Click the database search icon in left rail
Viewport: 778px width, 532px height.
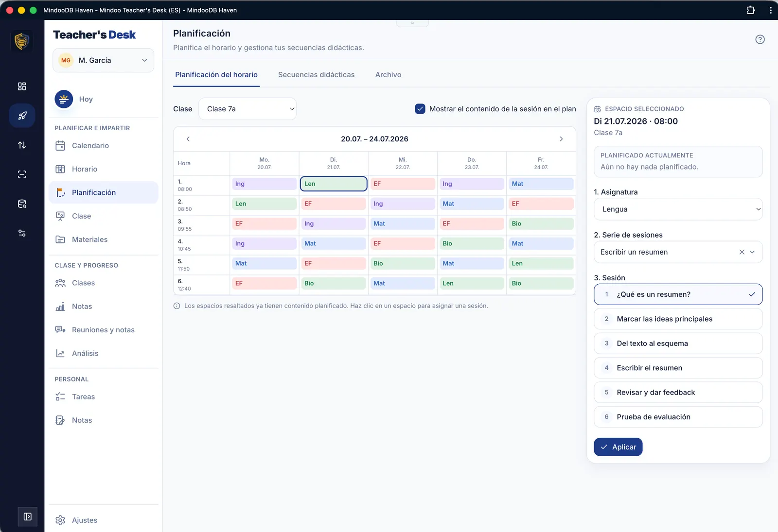tap(22, 204)
